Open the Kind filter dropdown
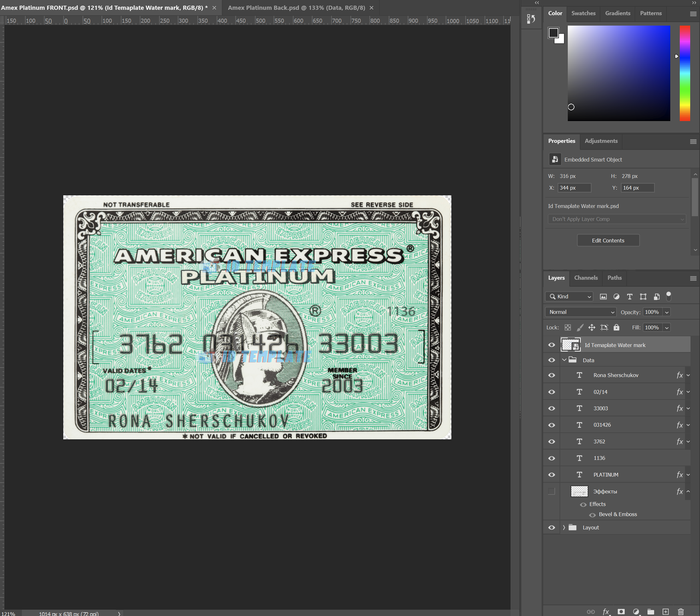The image size is (700, 616). tap(569, 297)
